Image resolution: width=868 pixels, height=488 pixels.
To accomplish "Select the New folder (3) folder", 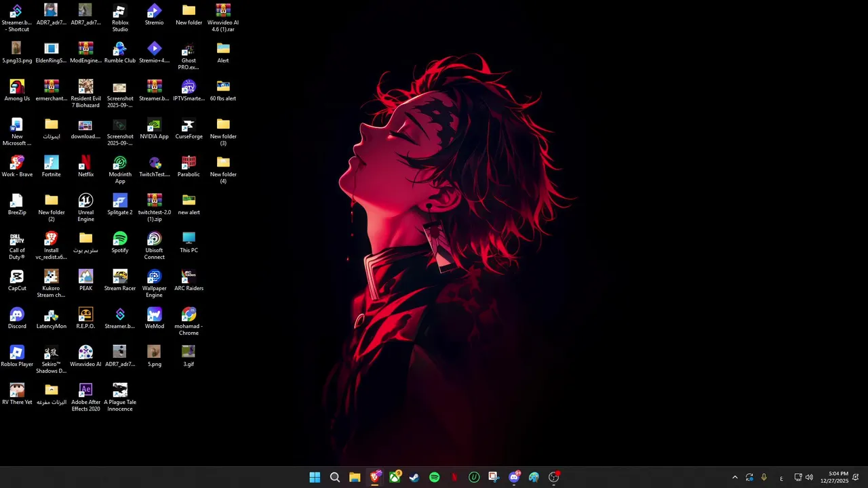I will (223, 131).
